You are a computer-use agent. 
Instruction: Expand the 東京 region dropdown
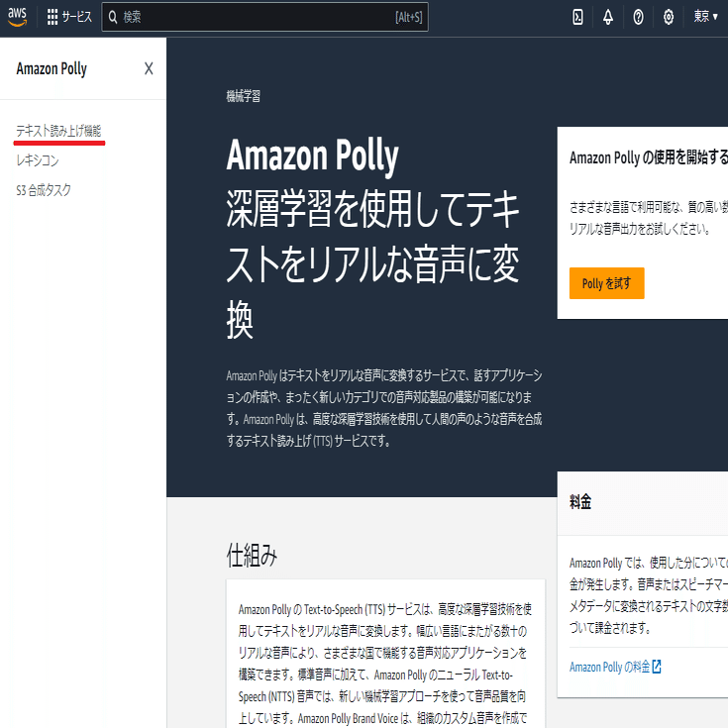705,17
